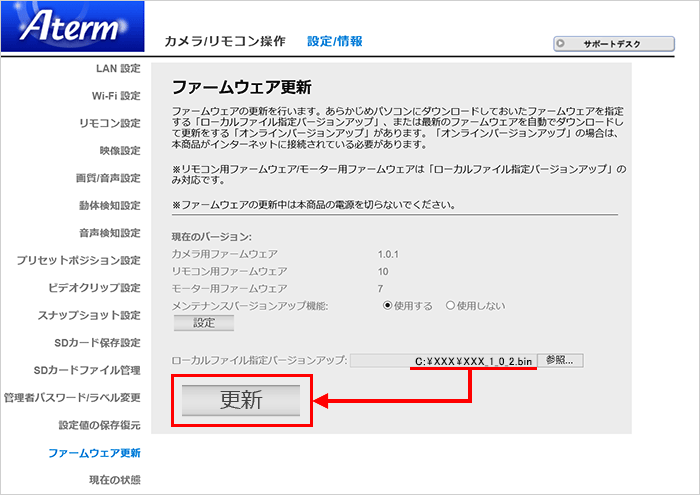Select 使用する radio button
The image size is (700, 495).
(388, 305)
